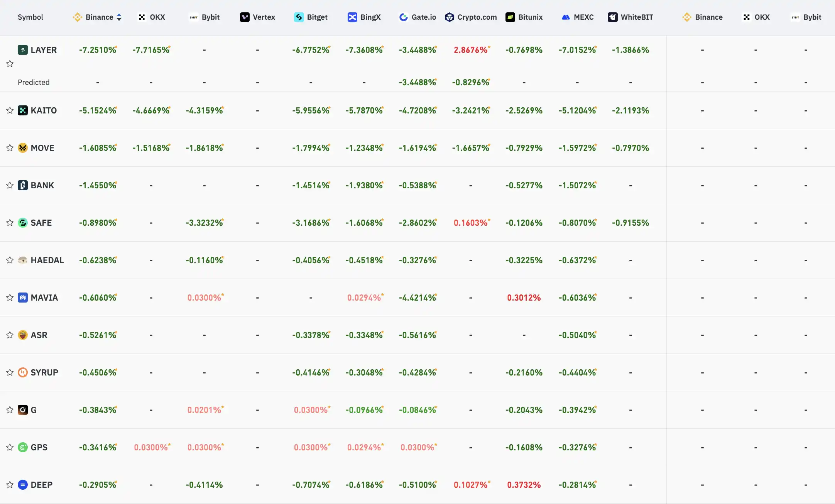Viewport: 835px width, 504px height.
Task: Toggle favorite star for LAYER
Action: tap(10, 64)
